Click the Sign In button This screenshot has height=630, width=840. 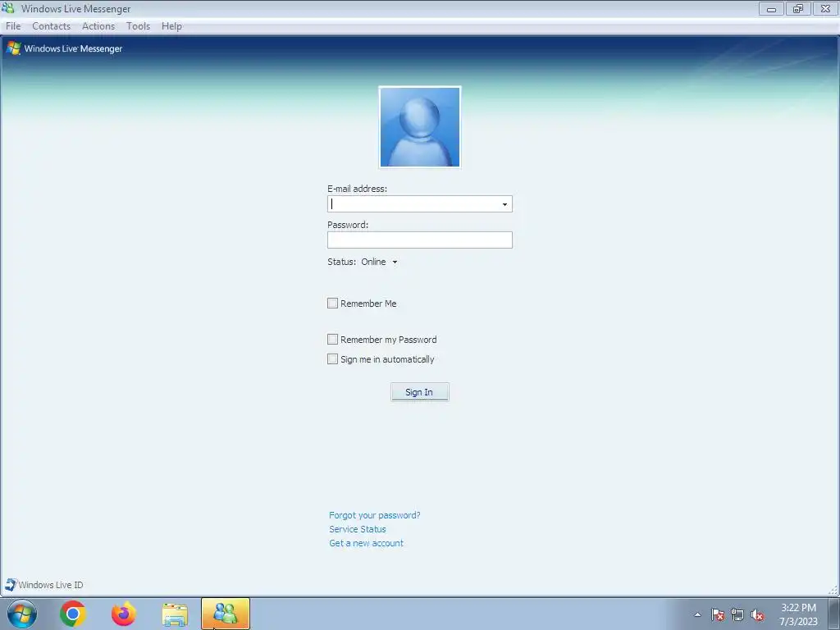click(419, 392)
